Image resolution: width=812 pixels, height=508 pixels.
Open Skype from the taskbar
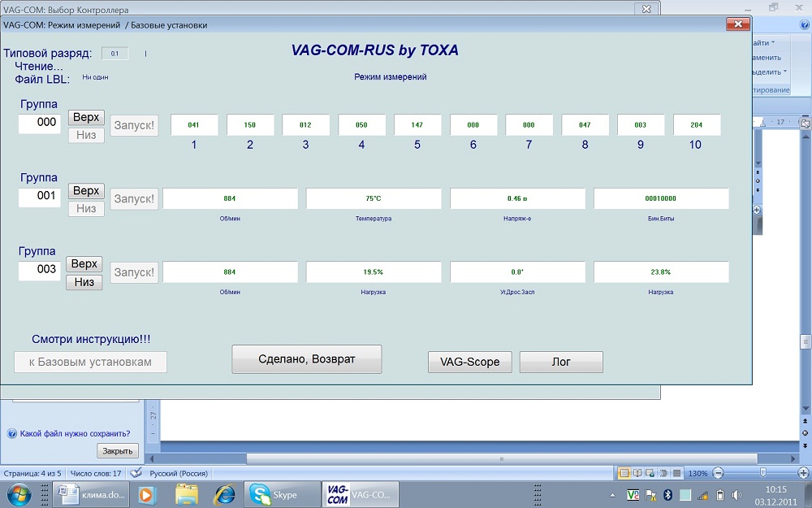tap(282, 494)
